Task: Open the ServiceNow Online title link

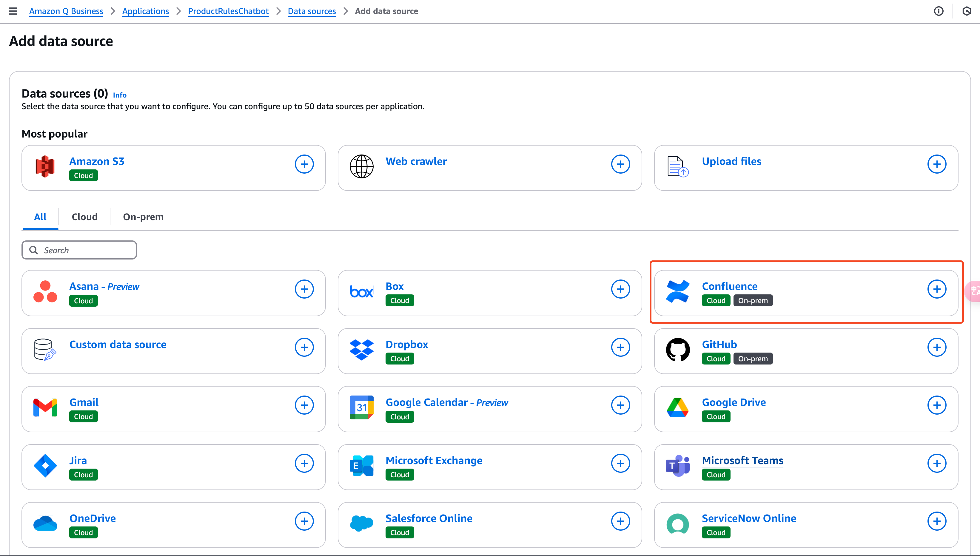Action: click(x=748, y=518)
